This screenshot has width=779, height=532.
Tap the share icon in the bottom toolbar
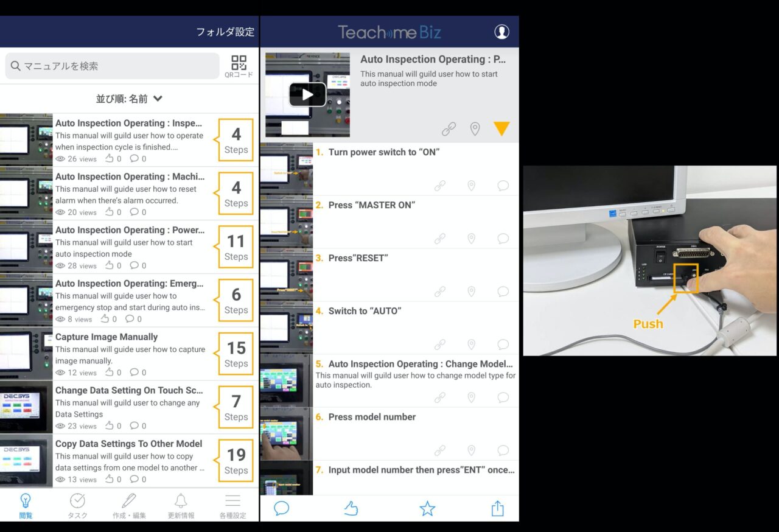(x=497, y=507)
